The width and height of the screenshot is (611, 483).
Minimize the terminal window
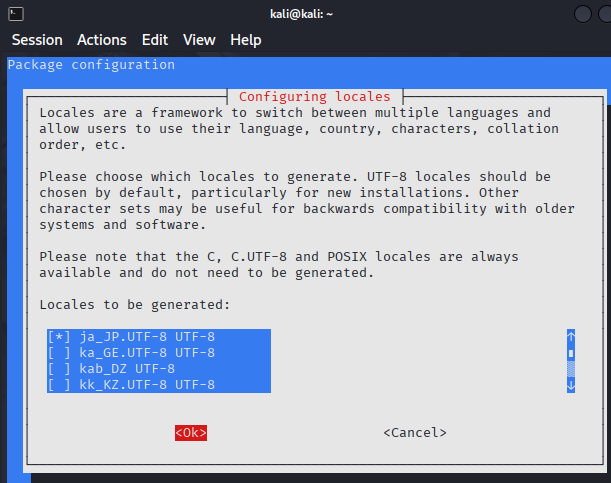pos(583,14)
